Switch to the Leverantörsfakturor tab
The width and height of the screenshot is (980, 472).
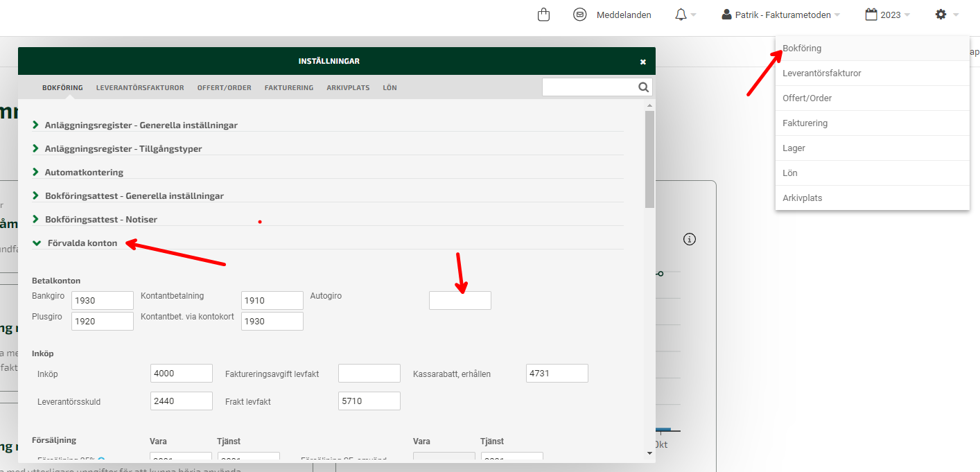pyautogui.click(x=140, y=88)
